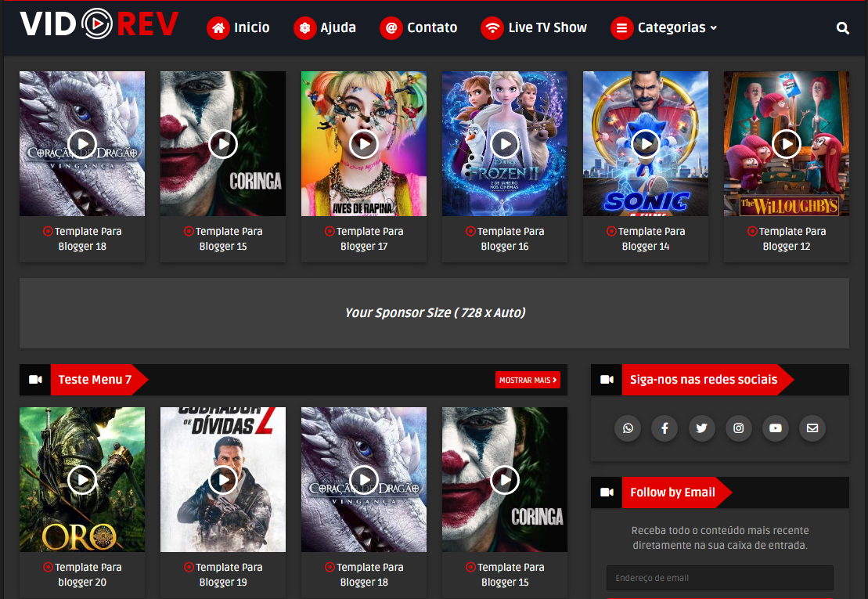Open top-row Template Para Blogger 15 title
This screenshot has width=868, height=599.
pyautogui.click(x=223, y=239)
